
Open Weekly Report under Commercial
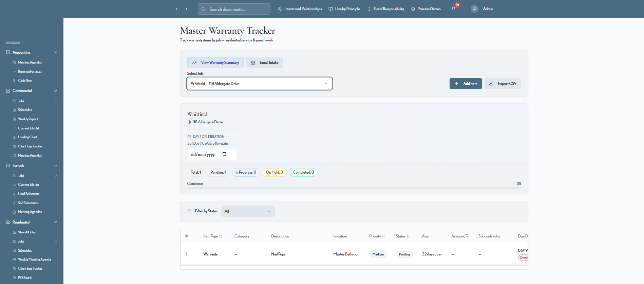pyautogui.click(x=28, y=119)
